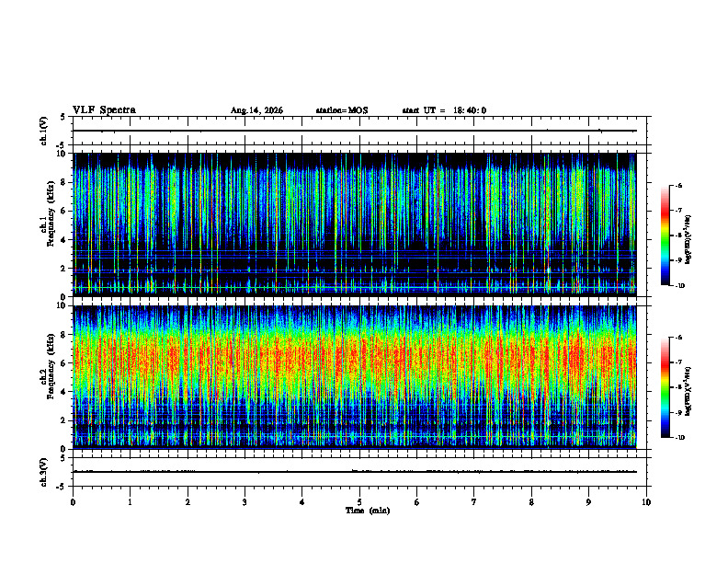
Task: Click time axis tick label "2"
Action: coord(188,502)
